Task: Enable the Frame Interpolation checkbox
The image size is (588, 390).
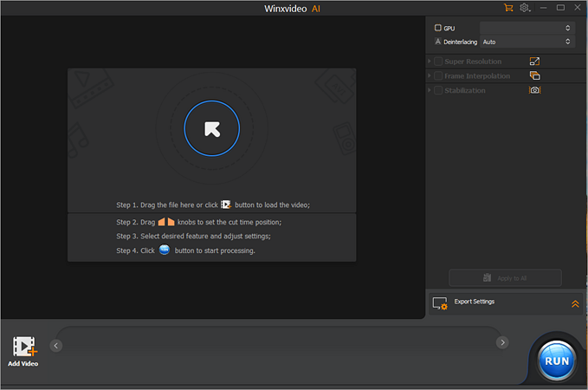Action: point(438,76)
